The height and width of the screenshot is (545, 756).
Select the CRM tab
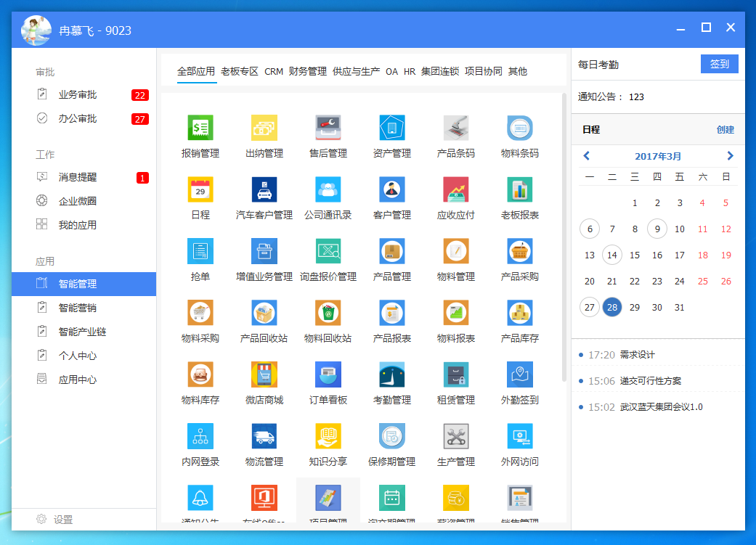pyautogui.click(x=274, y=71)
